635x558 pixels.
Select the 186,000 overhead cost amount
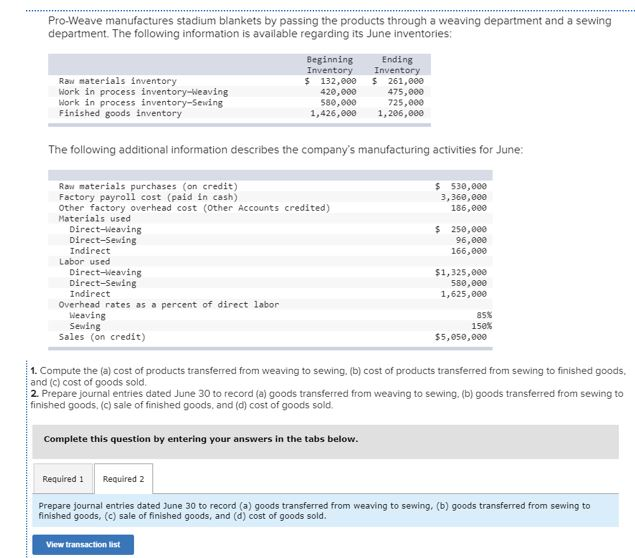pyautogui.click(x=469, y=208)
